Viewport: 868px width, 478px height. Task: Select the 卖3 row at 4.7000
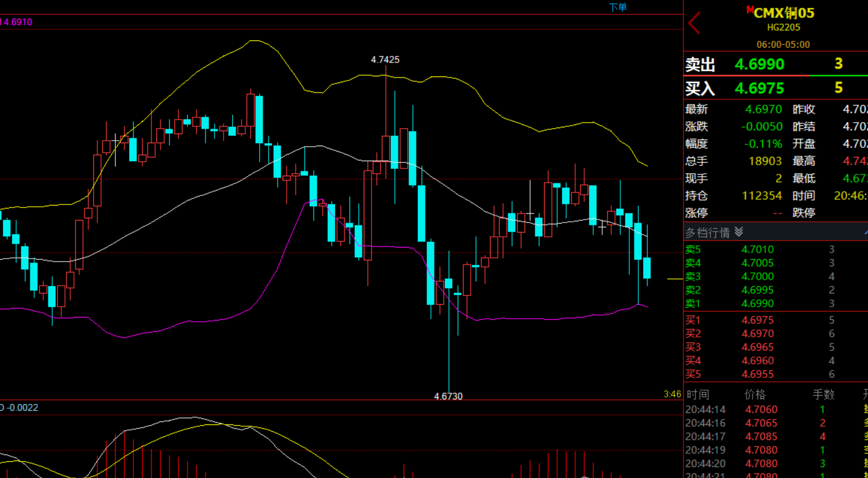775,277
